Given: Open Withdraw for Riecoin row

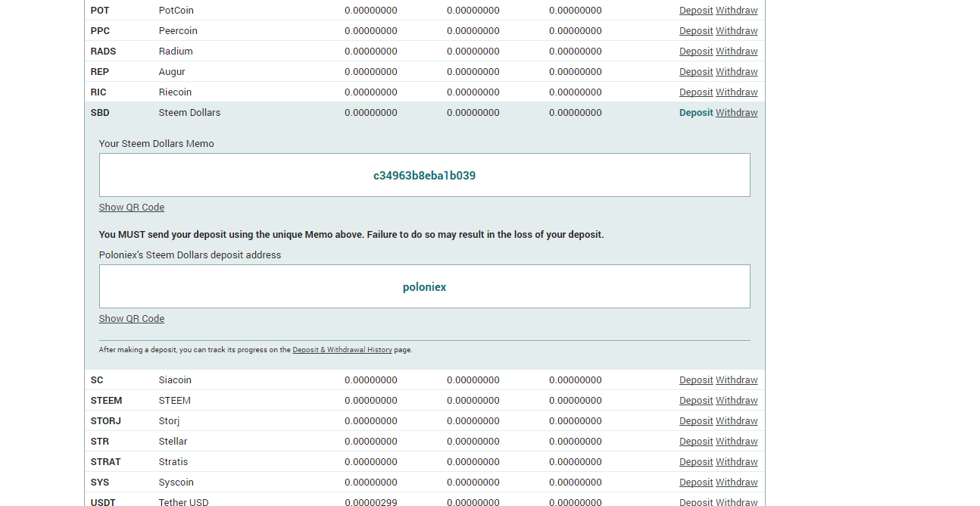Looking at the screenshot, I should coord(737,92).
